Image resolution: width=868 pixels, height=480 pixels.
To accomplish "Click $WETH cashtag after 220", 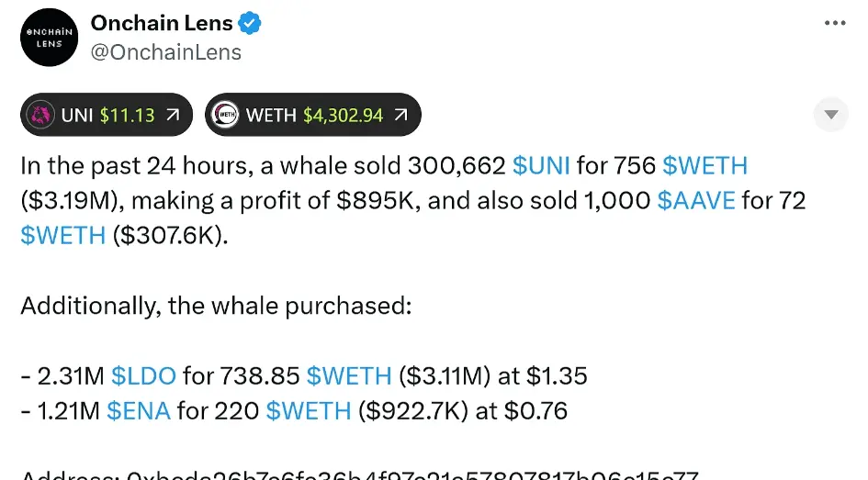I will coord(309,411).
